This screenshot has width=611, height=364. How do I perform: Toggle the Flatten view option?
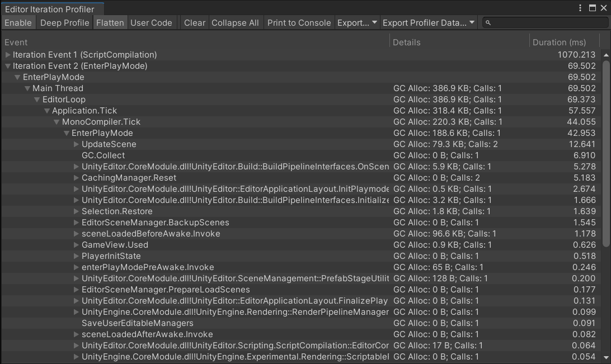coord(110,23)
